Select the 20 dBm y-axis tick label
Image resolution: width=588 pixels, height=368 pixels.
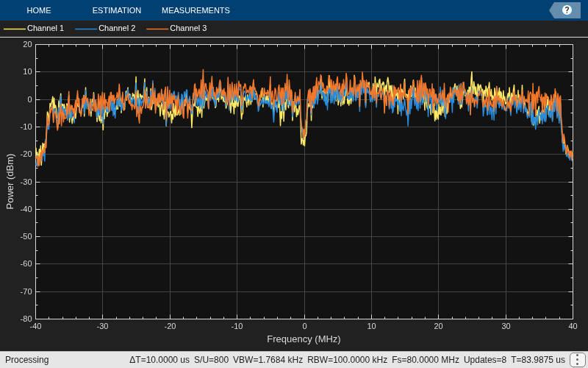tap(28, 44)
